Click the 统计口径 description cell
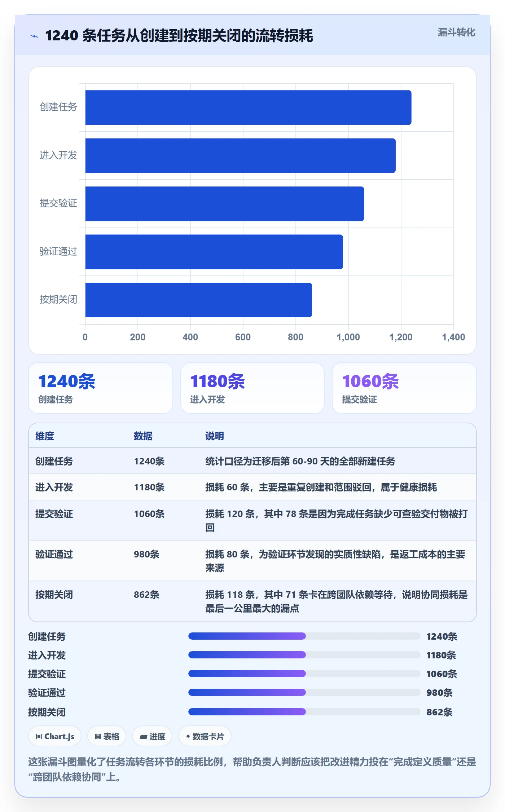 tap(300, 461)
